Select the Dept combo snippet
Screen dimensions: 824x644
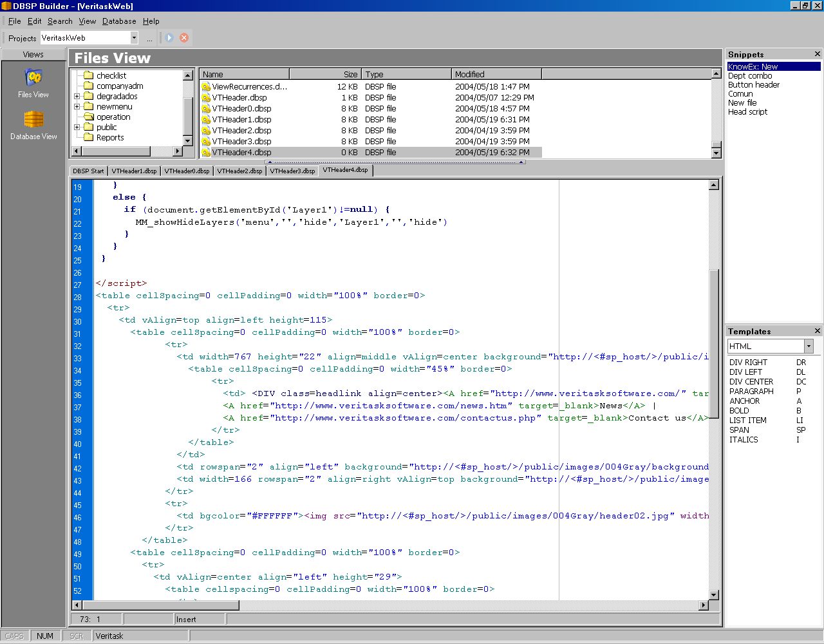(x=750, y=75)
